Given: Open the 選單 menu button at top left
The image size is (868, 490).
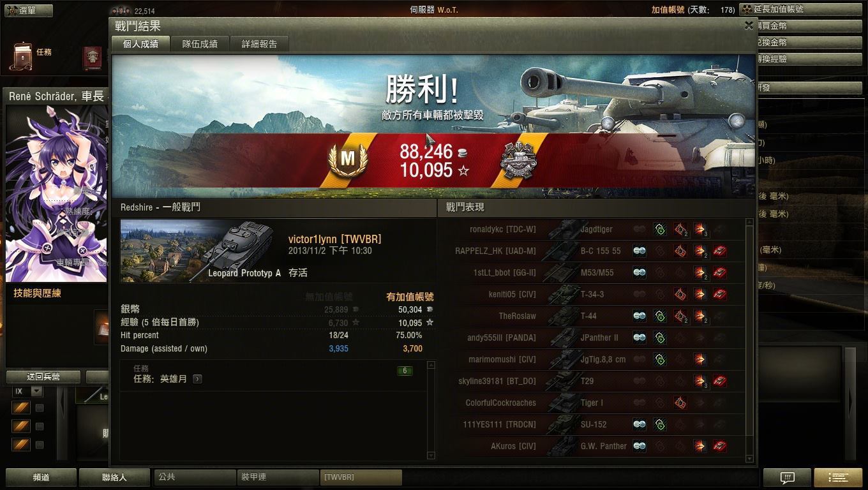Looking at the screenshot, I should tap(20, 10).
